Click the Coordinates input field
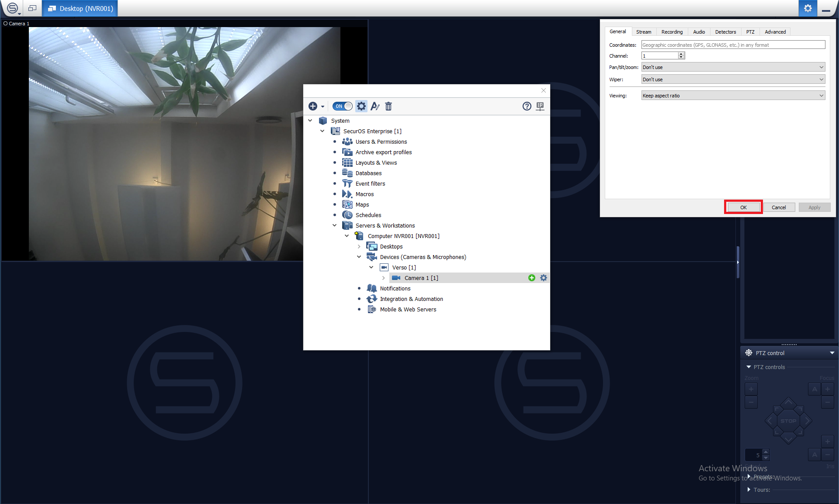The height and width of the screenshot is (504, 839). click(x=733, y=45)
